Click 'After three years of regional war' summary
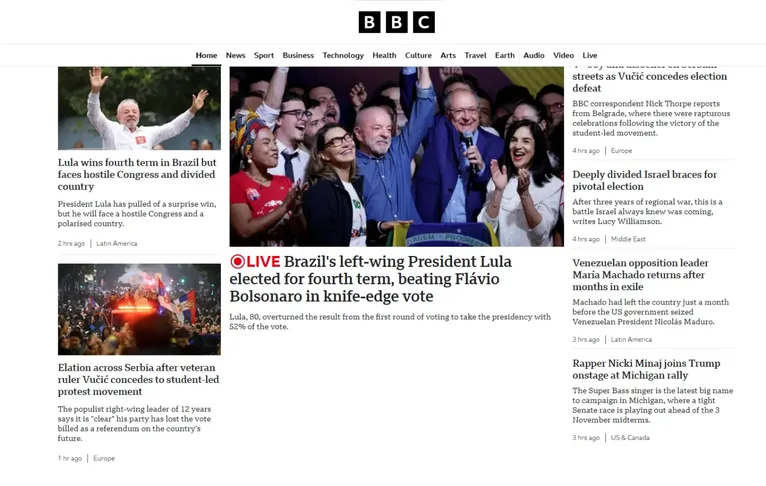The height and width of the screenshot is (486, 766). pyautogui.click(x=647, y=211)
